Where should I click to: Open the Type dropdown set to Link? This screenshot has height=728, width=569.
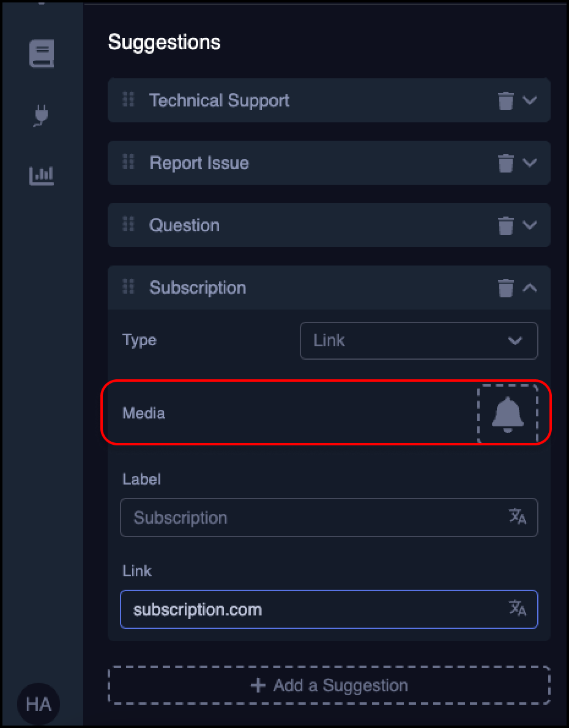point(418,341)
